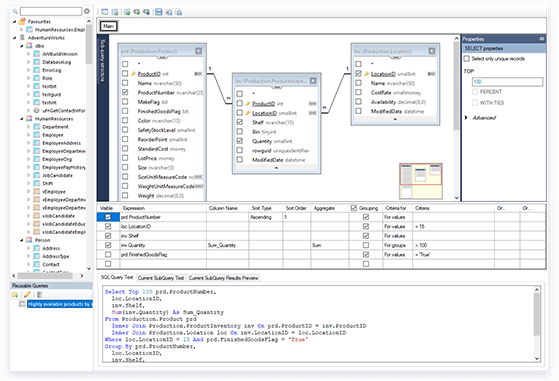Collapse loc table field list with bottom arrow
This screenshot has height=381, width=559.
coord(395,119)
